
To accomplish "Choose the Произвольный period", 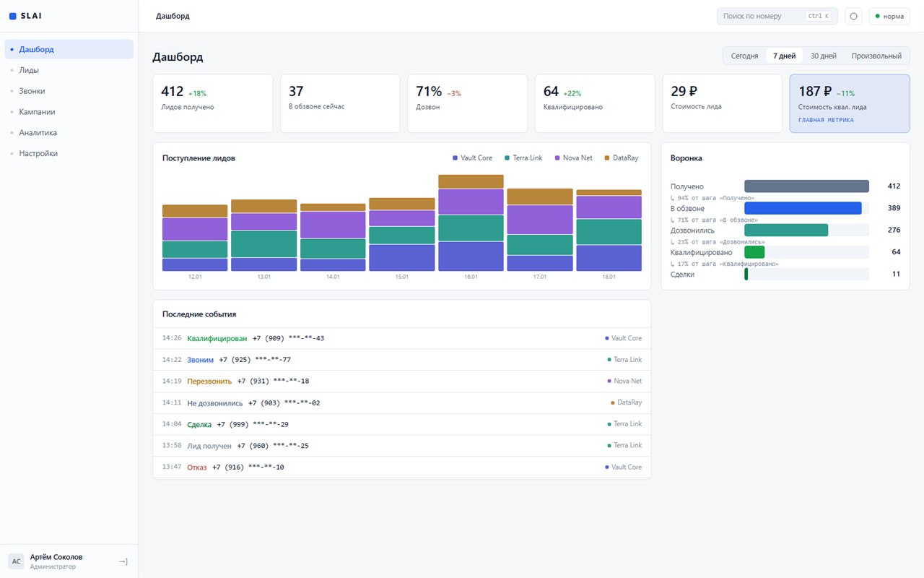I will [x=876, y=56].
